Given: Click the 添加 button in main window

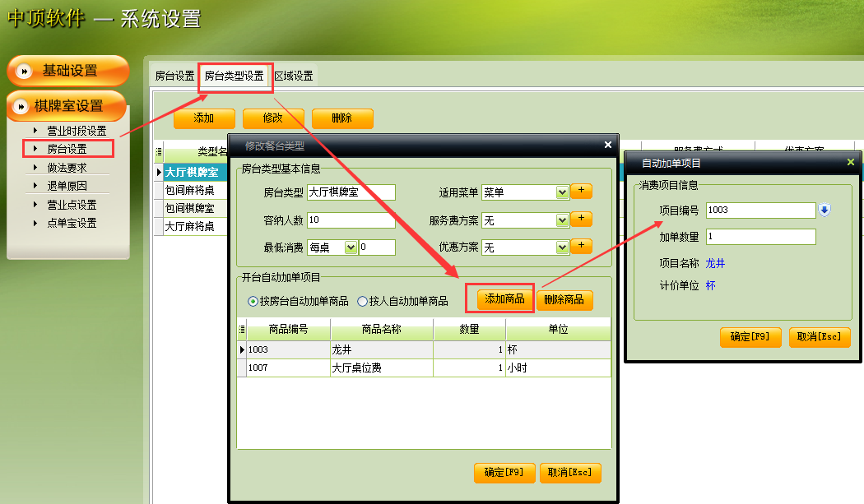Looking at the screenshot, I should [x=204, y=118].
